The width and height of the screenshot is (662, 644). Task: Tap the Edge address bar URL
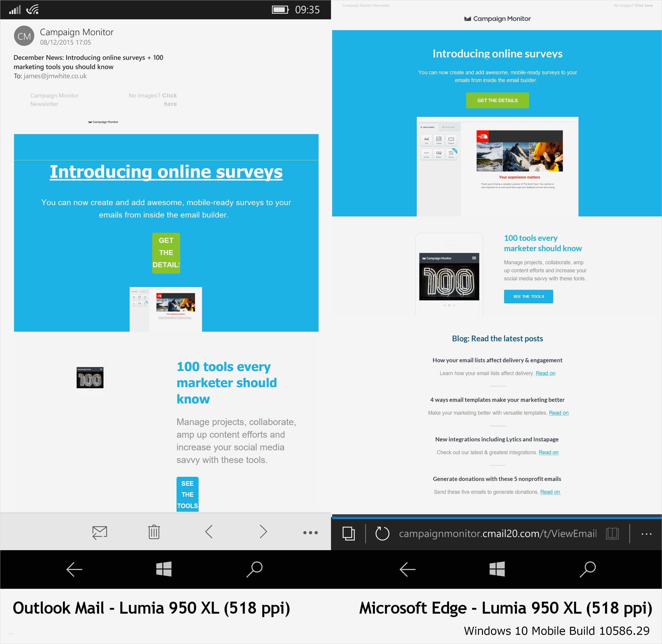pos(497,533)
